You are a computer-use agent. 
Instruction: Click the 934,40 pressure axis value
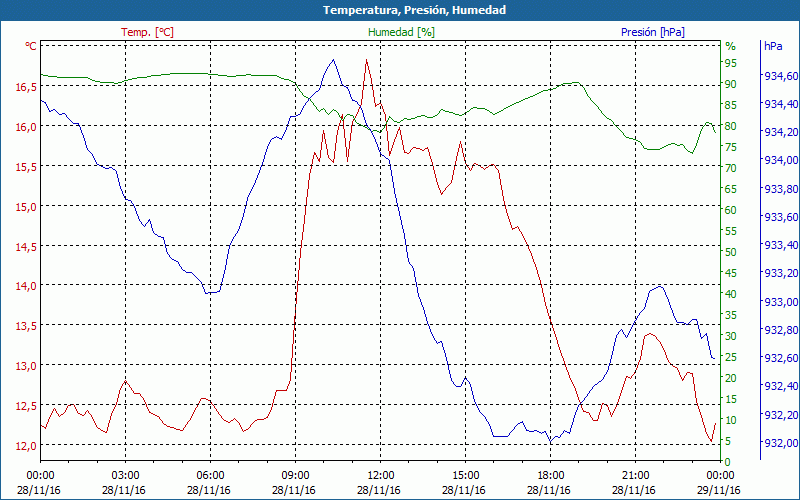pos(781,104)
